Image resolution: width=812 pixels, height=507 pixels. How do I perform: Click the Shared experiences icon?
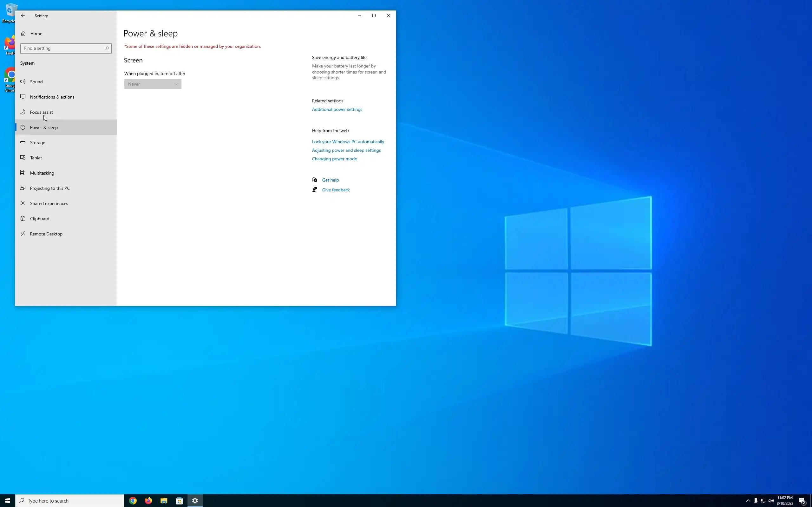(x=23, y=203)
